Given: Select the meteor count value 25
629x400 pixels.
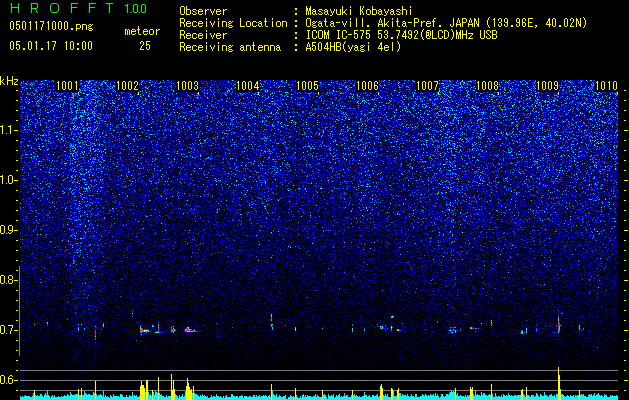Looking at the screenshot, I should pos(145,46).
